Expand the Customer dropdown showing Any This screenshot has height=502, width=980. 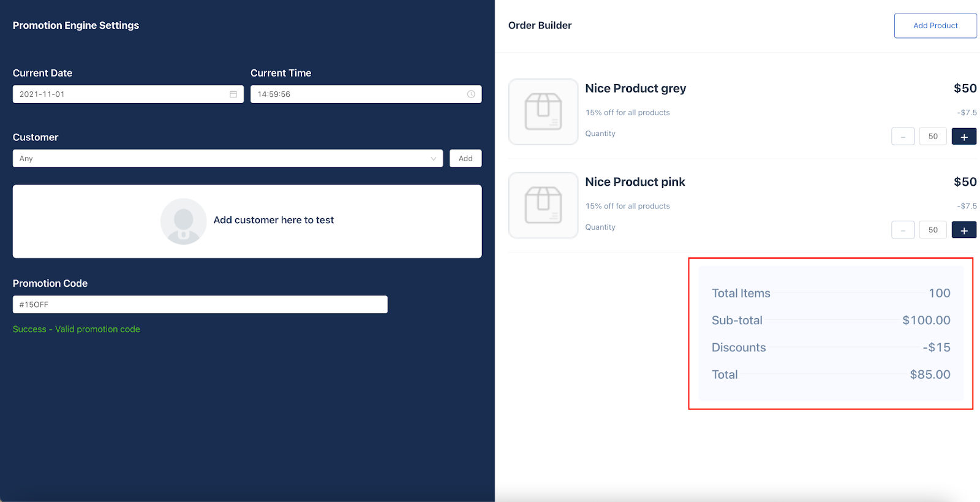(228, 159)
